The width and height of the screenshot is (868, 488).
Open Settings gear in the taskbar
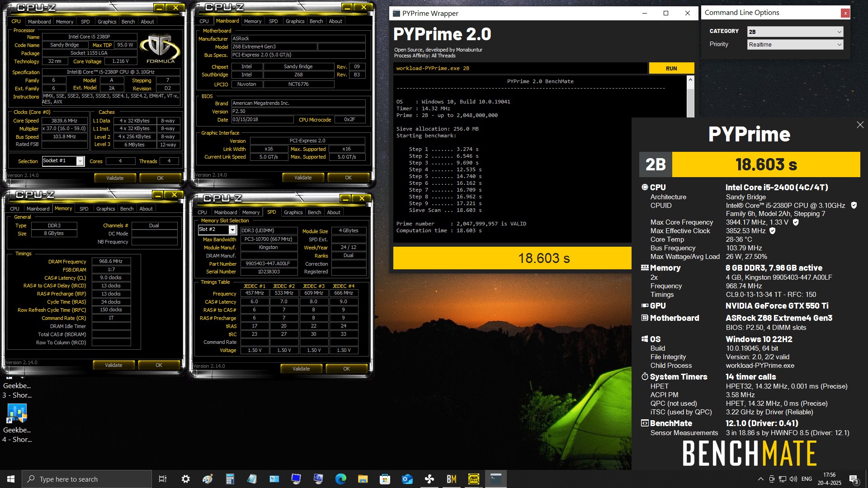[185, 479]
